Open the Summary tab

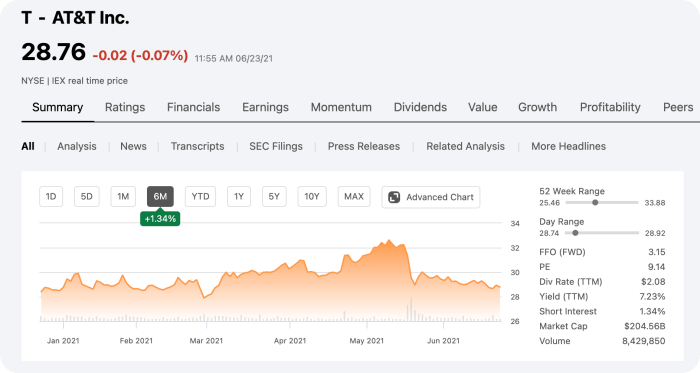58,108
